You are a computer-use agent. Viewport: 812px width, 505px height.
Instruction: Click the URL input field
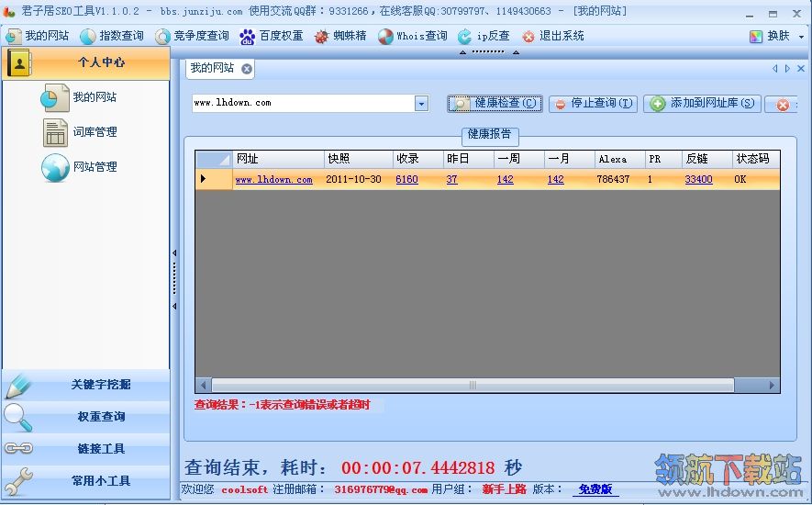(303, 103)
